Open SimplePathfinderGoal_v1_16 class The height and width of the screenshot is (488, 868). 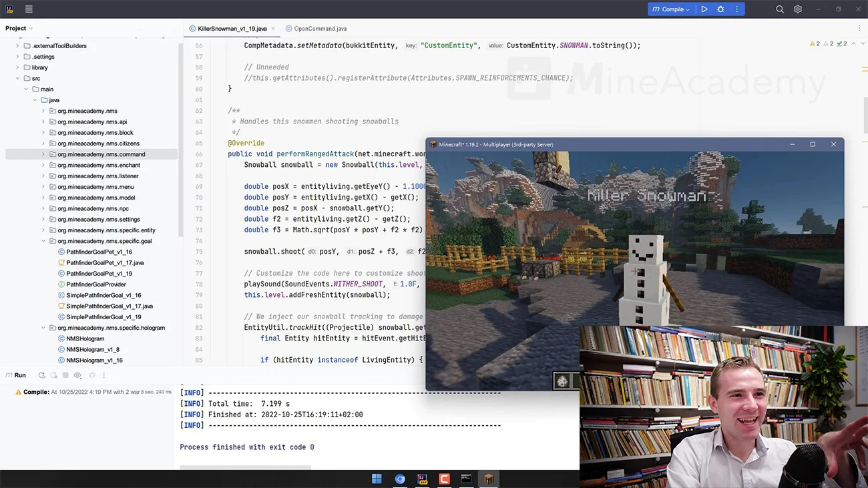99,295
